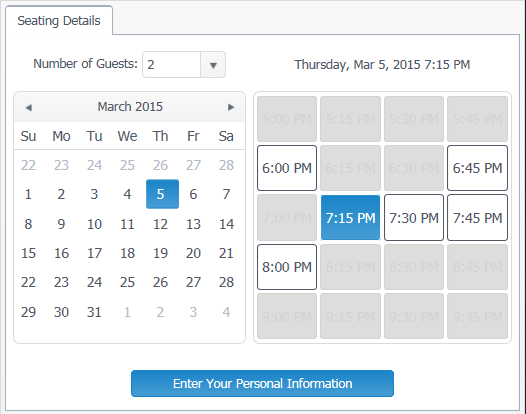This screenshot has height=414, width=526.
Task: Go to previous month in calendar
Action: click(x=29, y=107)
